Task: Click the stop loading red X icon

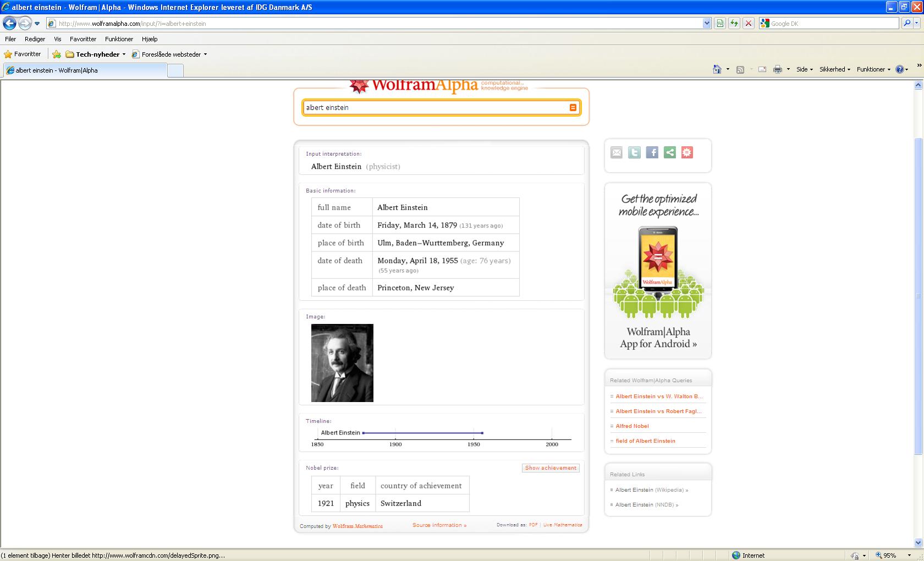Action: pyautogui.click(x=748, y=23)
